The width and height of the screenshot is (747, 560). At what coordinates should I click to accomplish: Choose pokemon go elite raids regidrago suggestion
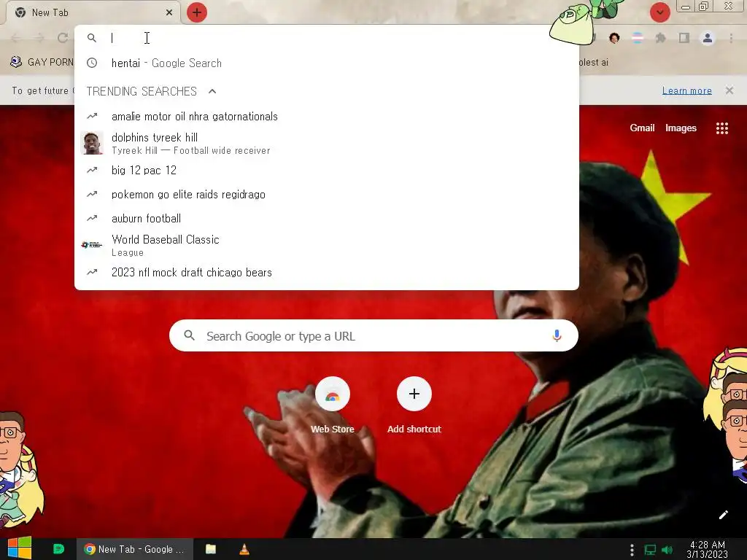[327, 194]
